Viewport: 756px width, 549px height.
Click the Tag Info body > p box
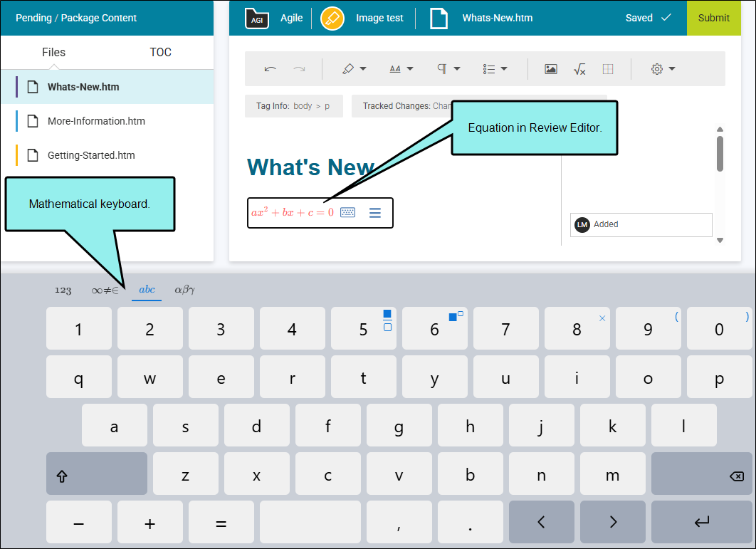[293, 106]
